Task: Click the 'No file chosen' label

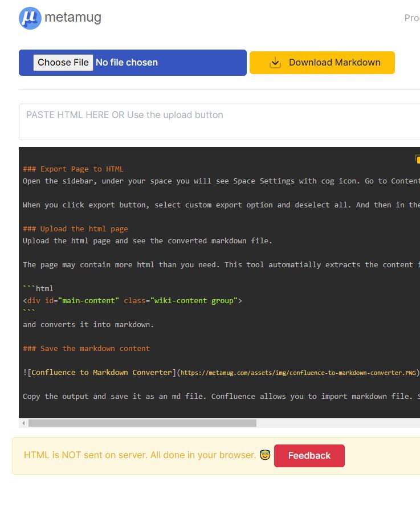Action: click(x=127, y=63)
